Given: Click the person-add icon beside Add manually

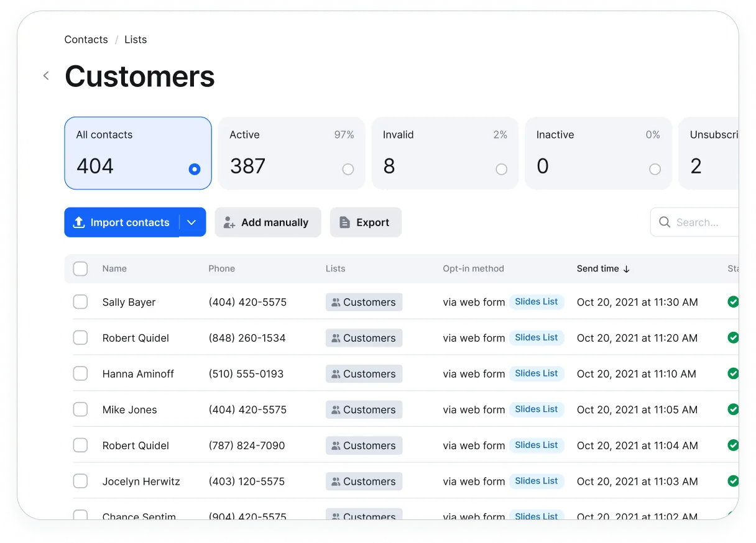Looking at the screenshot, I should [x=229, y=222].
